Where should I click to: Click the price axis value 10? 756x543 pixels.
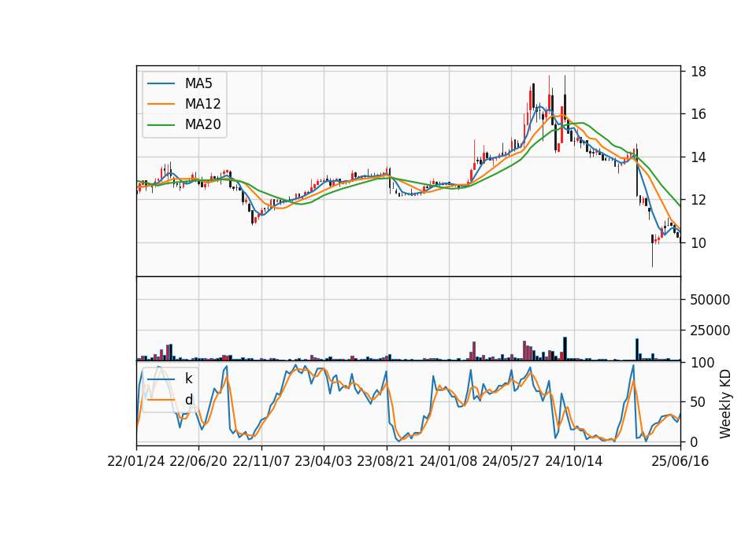coord(699,243)
